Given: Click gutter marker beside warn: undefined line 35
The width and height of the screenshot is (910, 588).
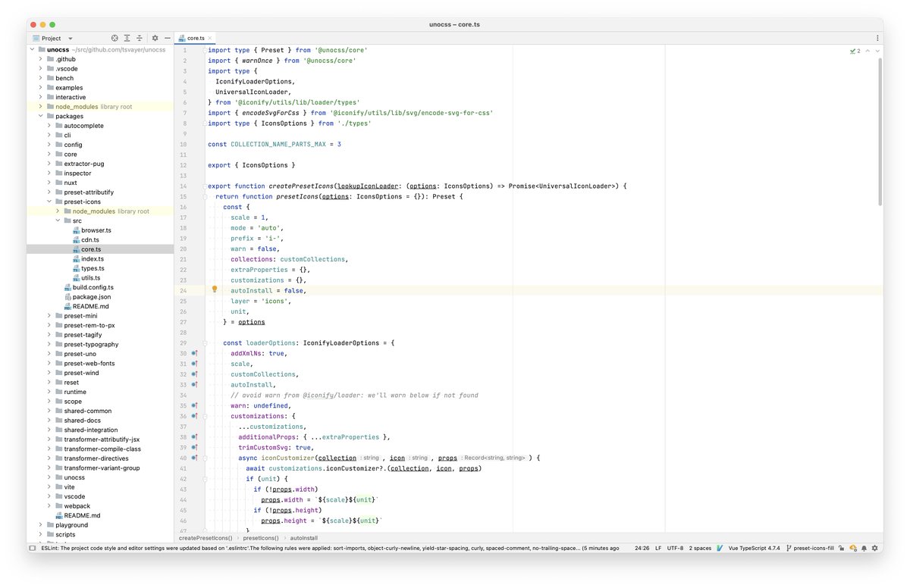Looking at the screenshot, I should 194,405.
